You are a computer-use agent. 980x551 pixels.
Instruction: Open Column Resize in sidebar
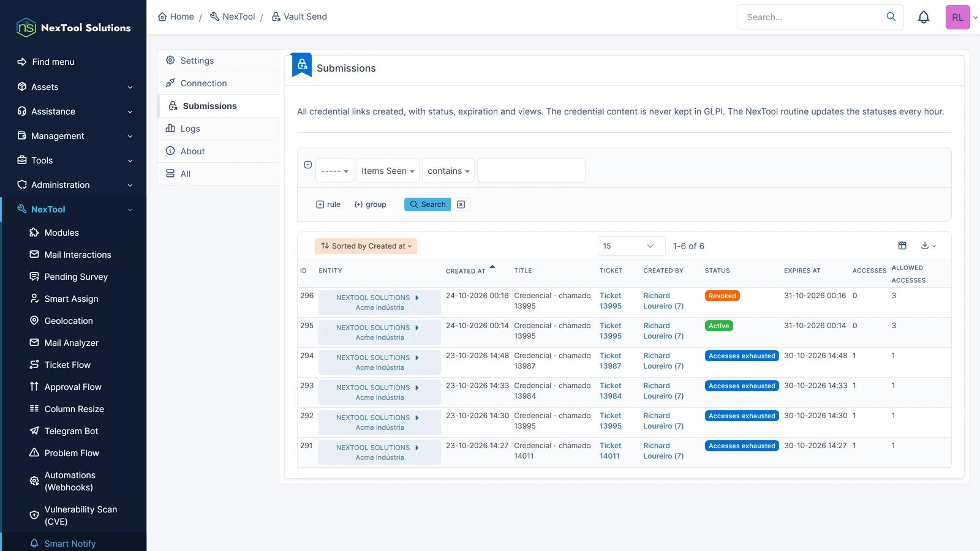click(74, 409)
